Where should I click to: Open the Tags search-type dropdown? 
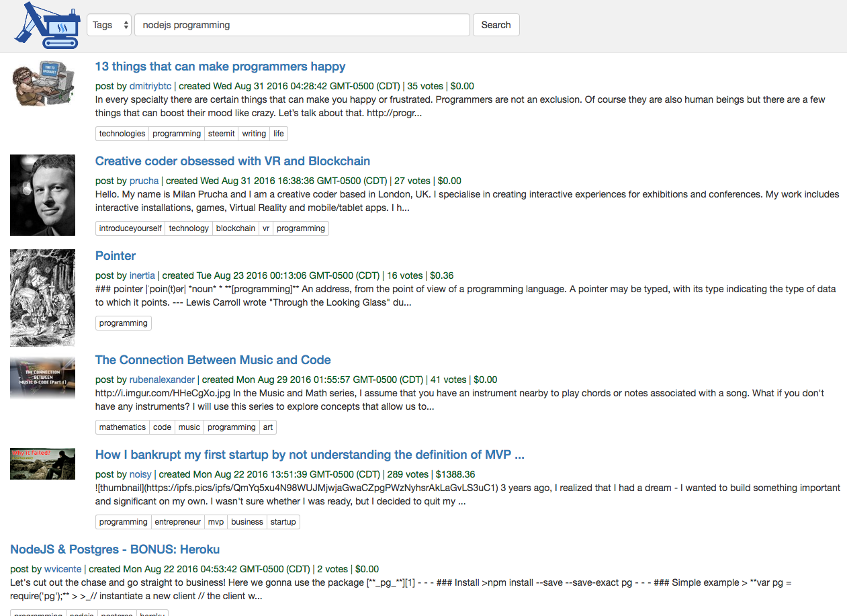coord(109,25)
